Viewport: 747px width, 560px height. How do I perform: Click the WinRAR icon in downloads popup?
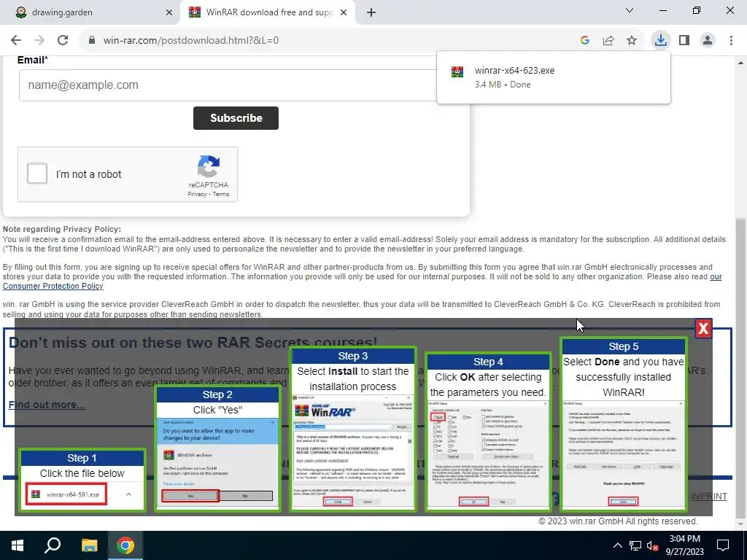point(457,71)
